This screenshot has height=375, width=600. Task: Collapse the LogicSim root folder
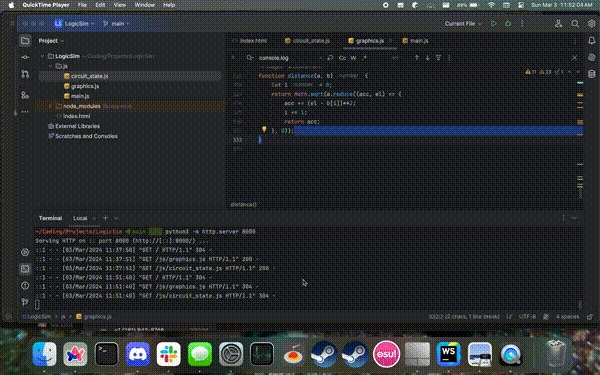(42, 56)
